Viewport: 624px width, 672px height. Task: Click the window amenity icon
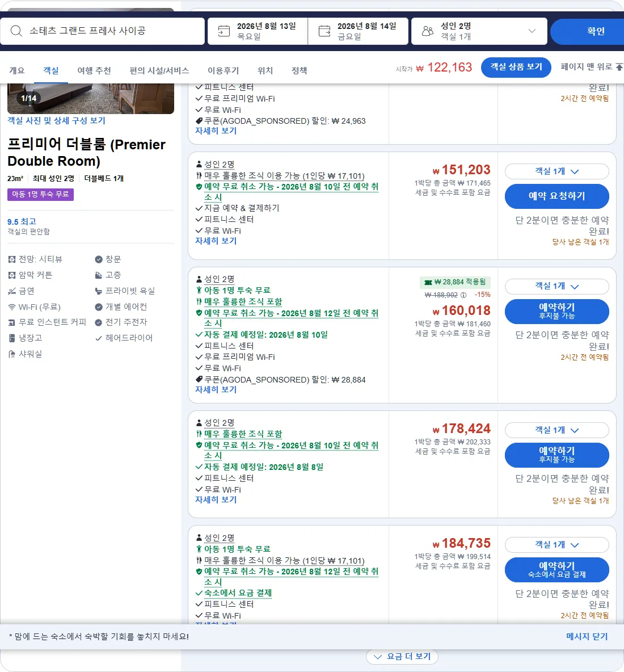pyautogui.click(x=99, y=259)
